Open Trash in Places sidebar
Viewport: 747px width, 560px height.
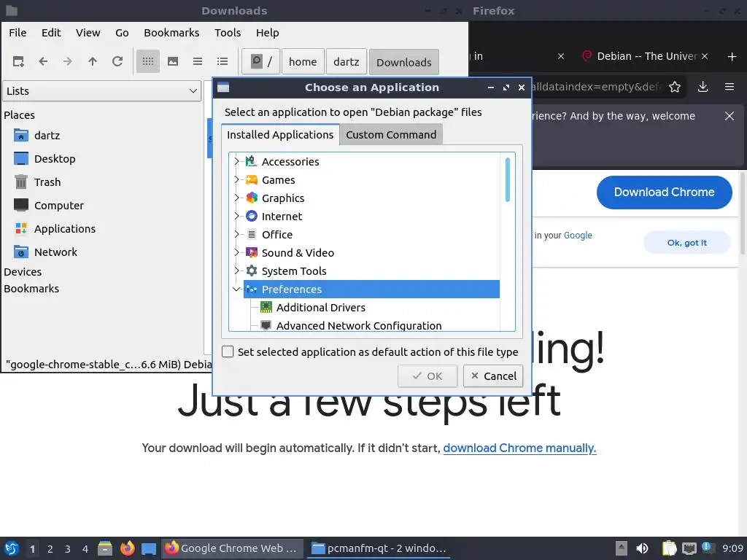pos(47,182)
